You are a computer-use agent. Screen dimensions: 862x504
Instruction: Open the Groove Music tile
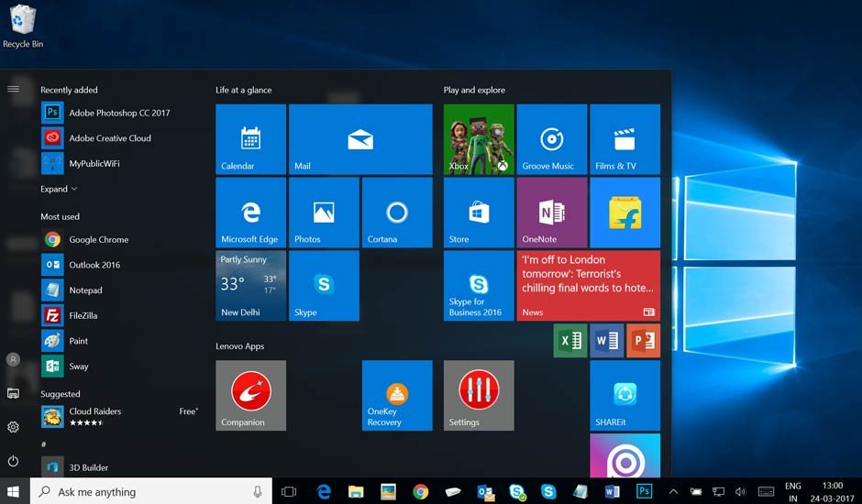click(x=552, y=139)
